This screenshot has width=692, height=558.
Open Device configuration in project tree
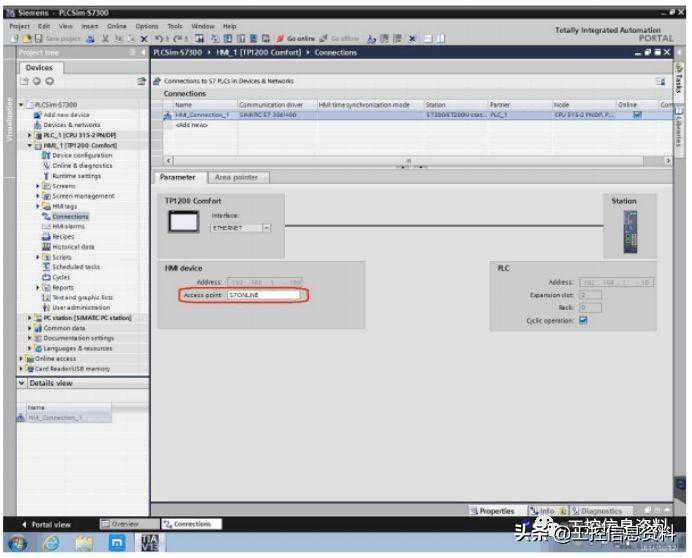(x=81, y=155)
